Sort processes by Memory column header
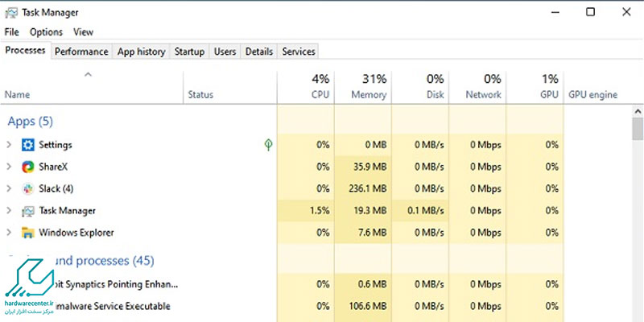 click(363, 87)
